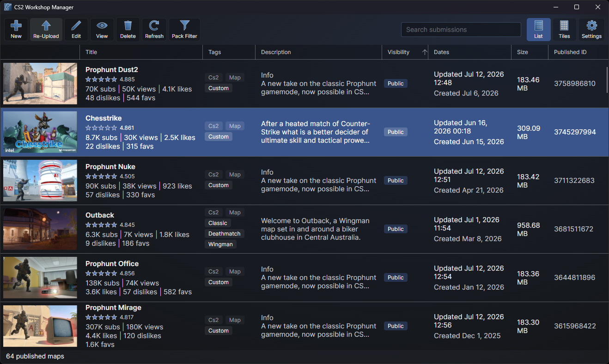Image resolution: width=609 pixels, height=364 pixels.
Task: Click the star rating for Prophunt Dust2
Action: pyautogui.click(x=101, y=79)
